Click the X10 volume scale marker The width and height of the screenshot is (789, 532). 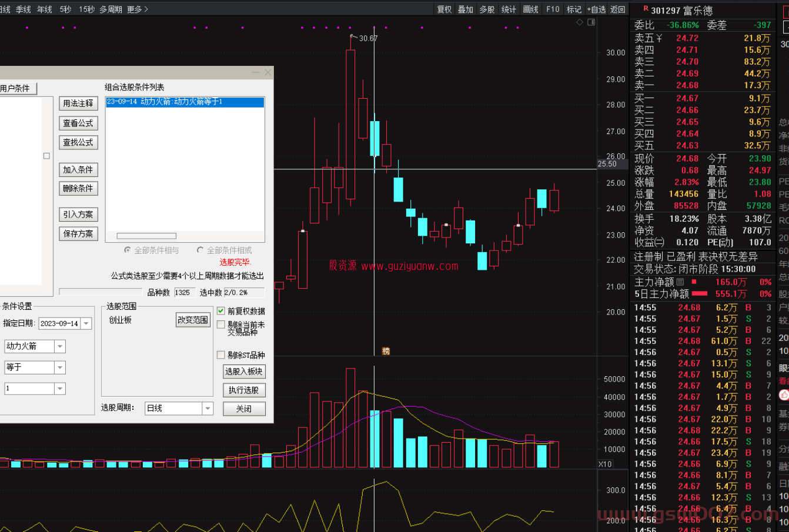point(605,464)
